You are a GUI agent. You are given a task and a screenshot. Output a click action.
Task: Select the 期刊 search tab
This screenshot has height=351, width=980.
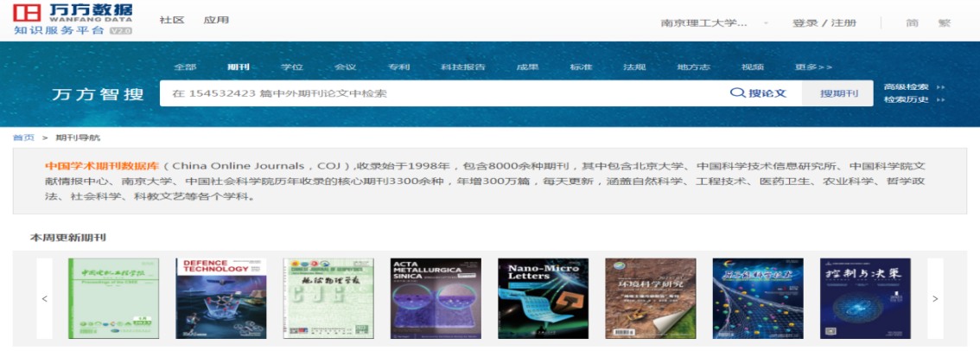click(x=239, y=67)
